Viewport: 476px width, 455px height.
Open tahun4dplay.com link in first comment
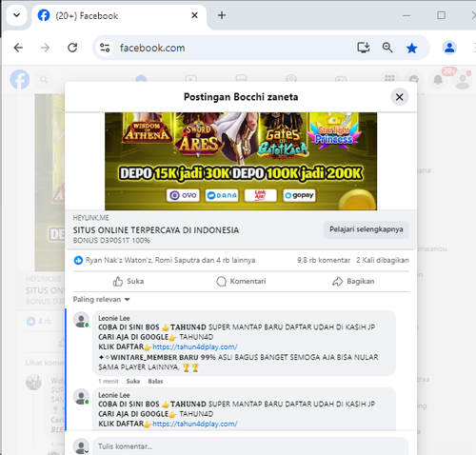195,346
